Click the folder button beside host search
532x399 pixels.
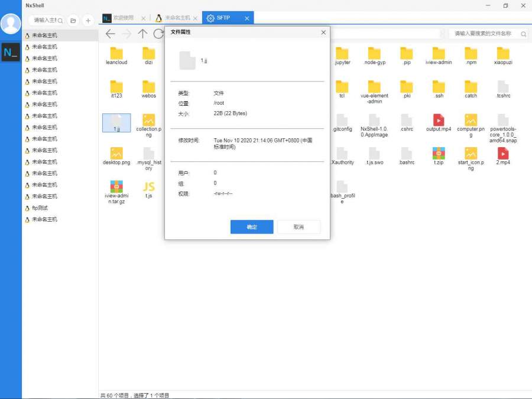pos(73,21)
